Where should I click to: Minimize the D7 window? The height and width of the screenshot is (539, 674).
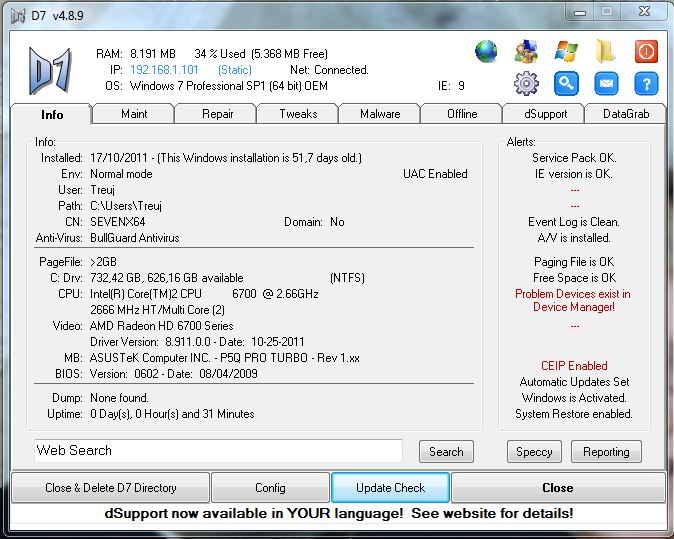click(580, 12)
